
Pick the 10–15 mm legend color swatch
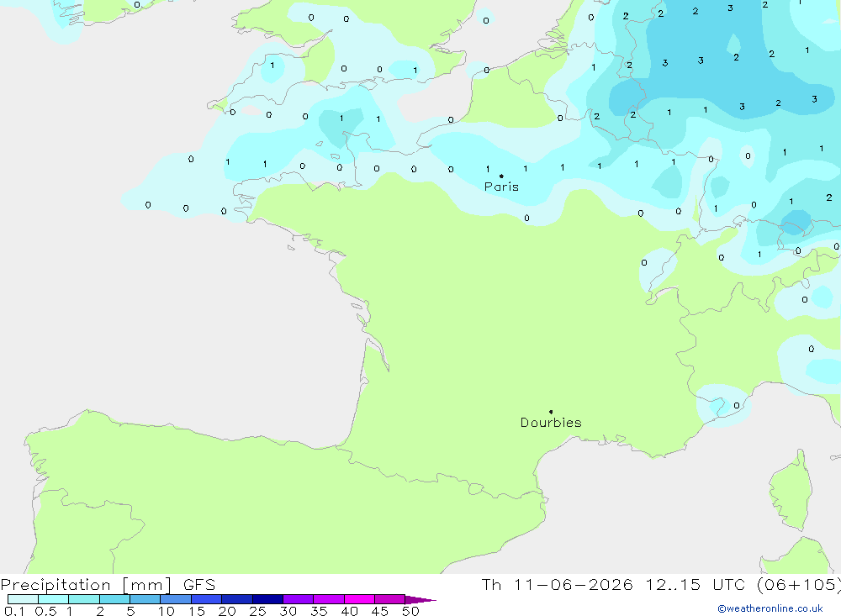point(176,599)
